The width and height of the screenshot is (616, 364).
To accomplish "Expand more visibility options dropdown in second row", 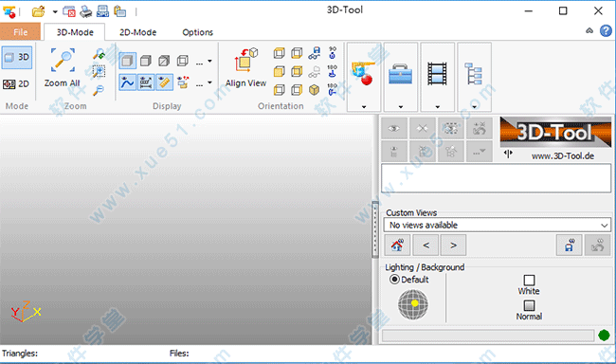I will click(204, 82).
